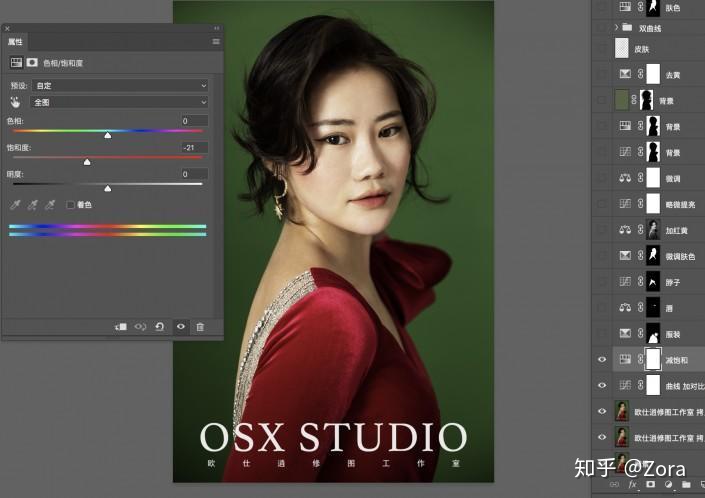Click the hue value field
Screen dimensions: 705x498
pos(195,121)
